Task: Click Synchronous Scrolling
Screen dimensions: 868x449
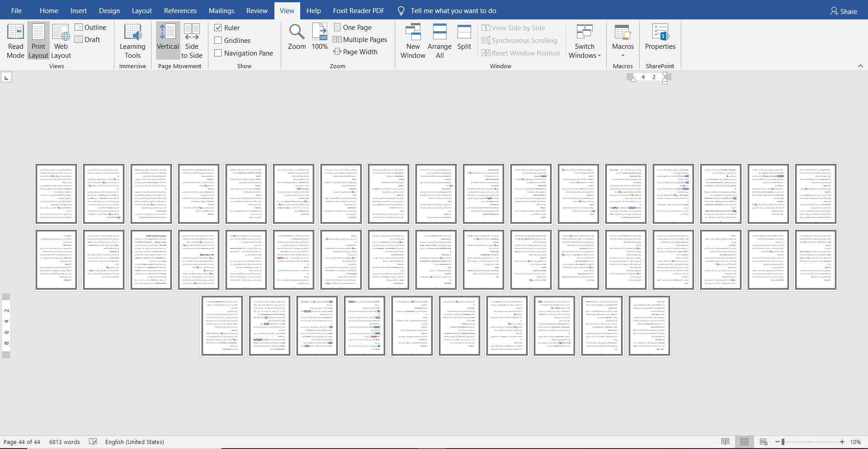Action: tap(519, 41)
